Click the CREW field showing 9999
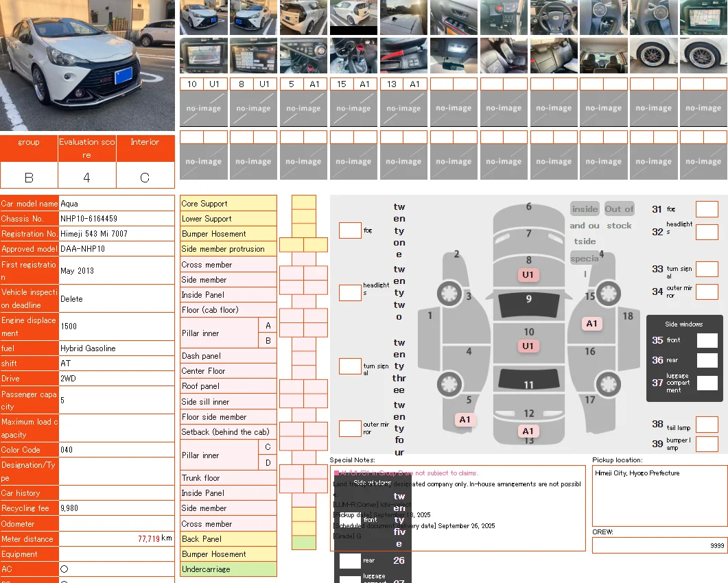The height and width of the screenshot is (583, 728). [x=660, y=545]
